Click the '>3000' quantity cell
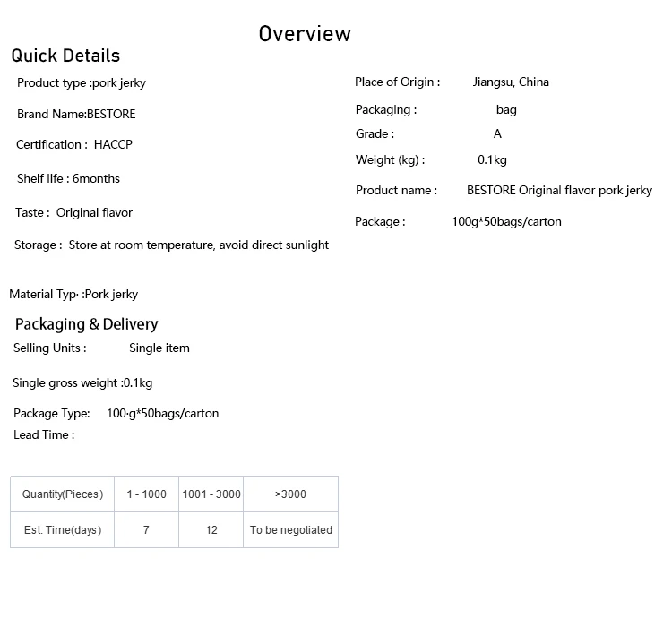This screenshot has height=627, width=672. (291, 494)
